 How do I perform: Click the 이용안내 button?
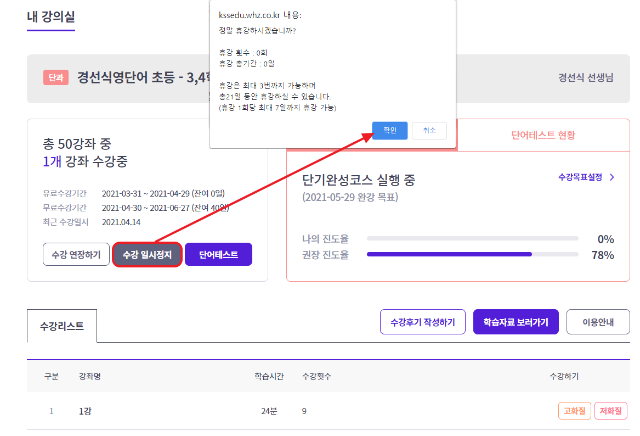tap(597, 322)
